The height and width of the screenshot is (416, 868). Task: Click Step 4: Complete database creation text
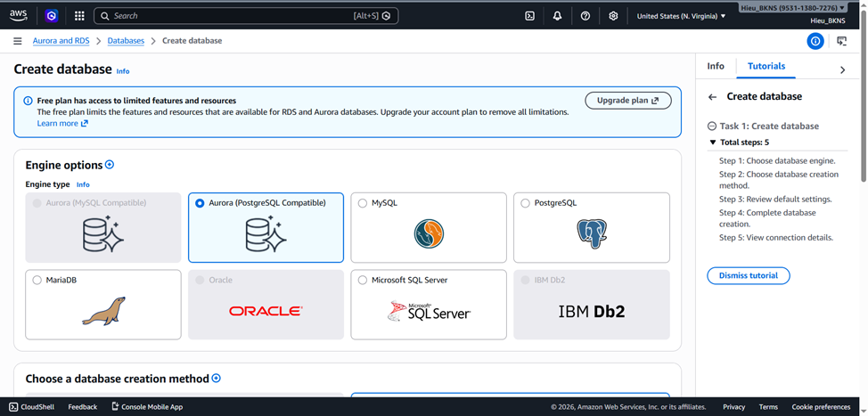pos(767,218)
